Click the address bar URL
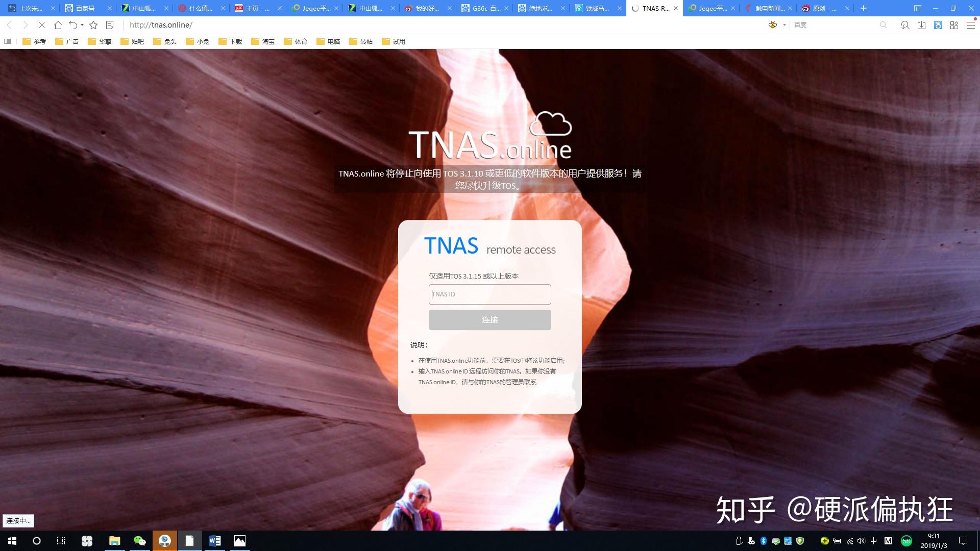 (x=161, y=25)
